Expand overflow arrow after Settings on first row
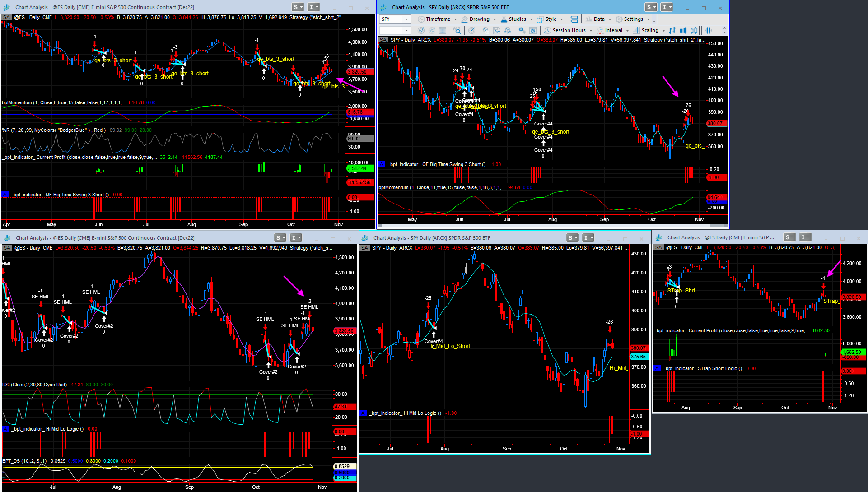 (654, 19)
